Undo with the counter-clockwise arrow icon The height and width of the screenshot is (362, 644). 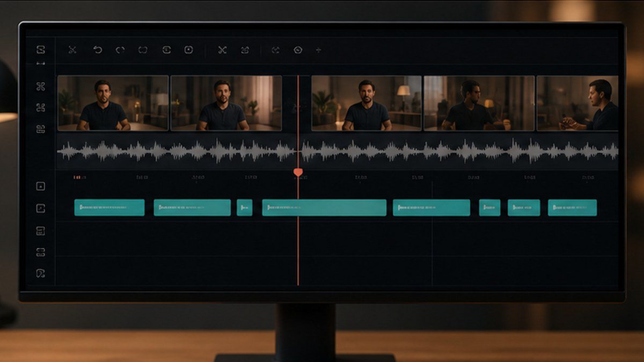point(98,50)
